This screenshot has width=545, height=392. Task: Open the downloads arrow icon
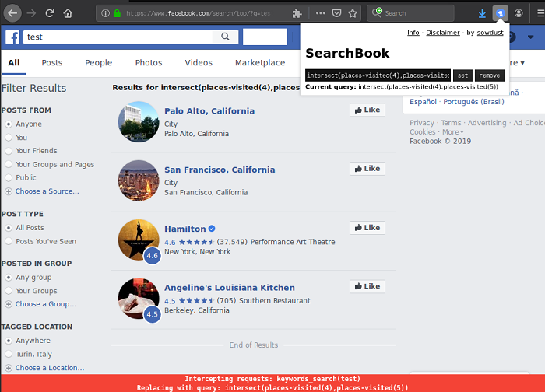[482, 13]
